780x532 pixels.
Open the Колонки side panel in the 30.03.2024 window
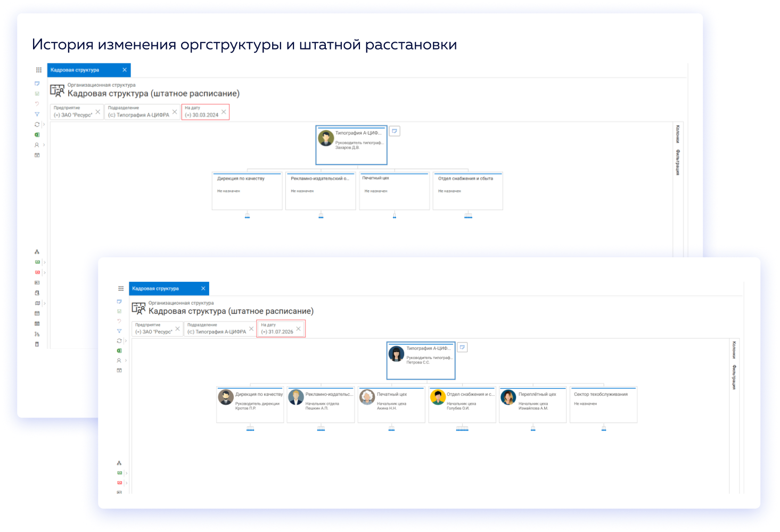pos(678,134)
